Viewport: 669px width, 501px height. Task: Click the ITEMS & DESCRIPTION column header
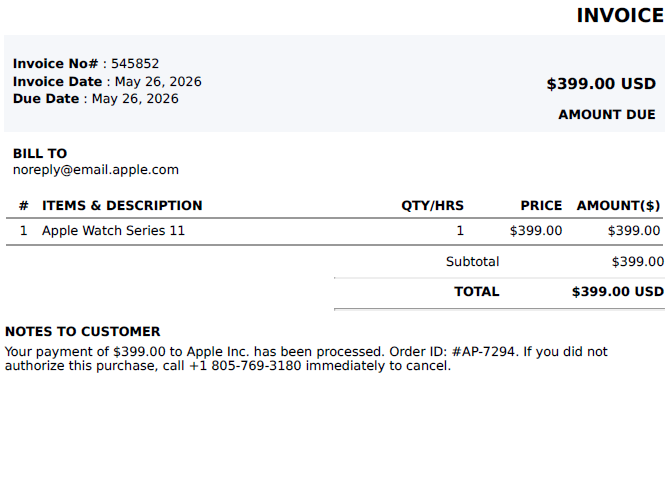point(122,206)
